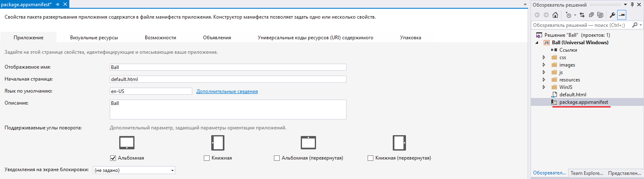Switch to the Визуальные ресурсы tab
644x179 pixels.
pos(94,38)
